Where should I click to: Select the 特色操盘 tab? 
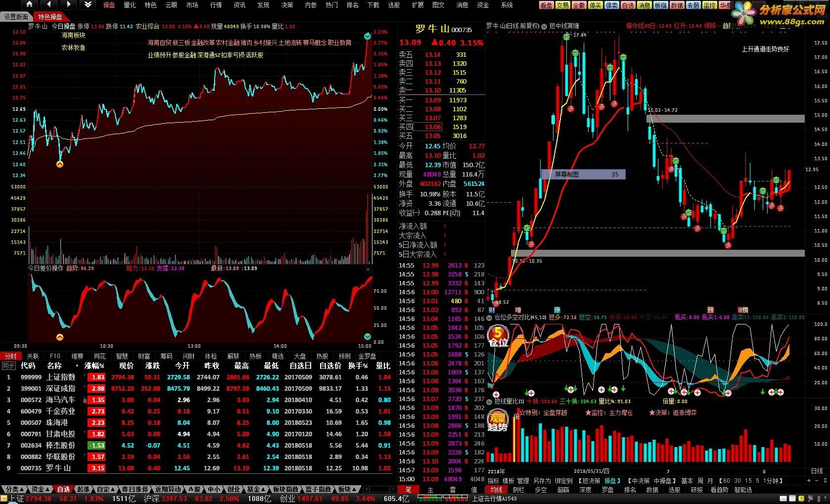tap(50, 17)
